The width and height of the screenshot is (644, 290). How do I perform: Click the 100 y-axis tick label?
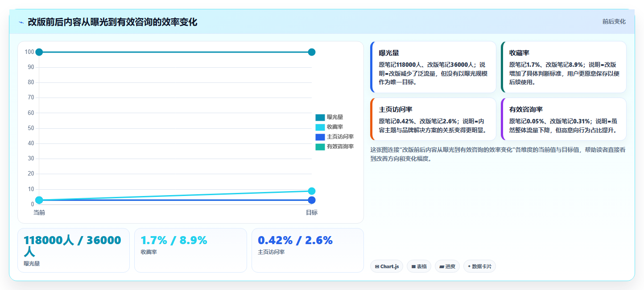tap(29, 52)
